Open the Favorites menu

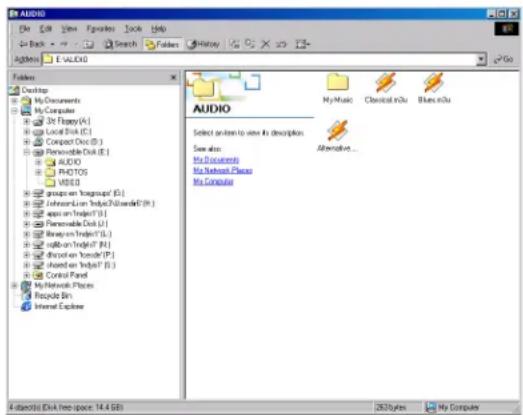tap(101, 29)
